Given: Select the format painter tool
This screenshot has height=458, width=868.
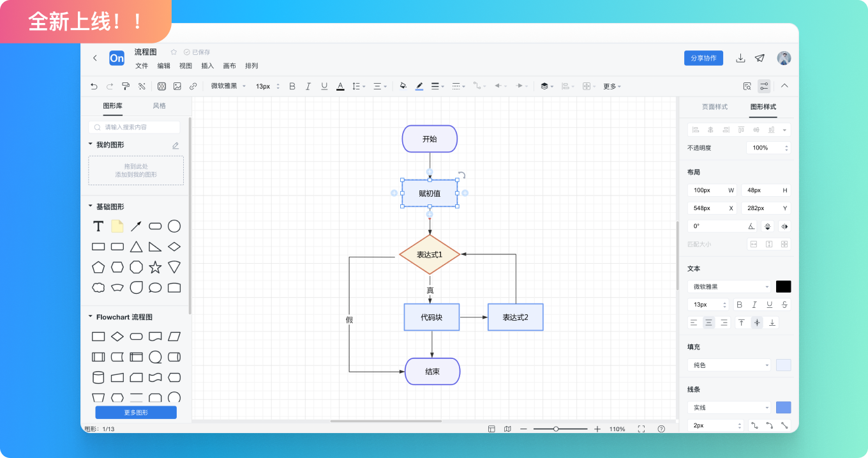Looking at the screenshot, I should [x=126, y=86].
